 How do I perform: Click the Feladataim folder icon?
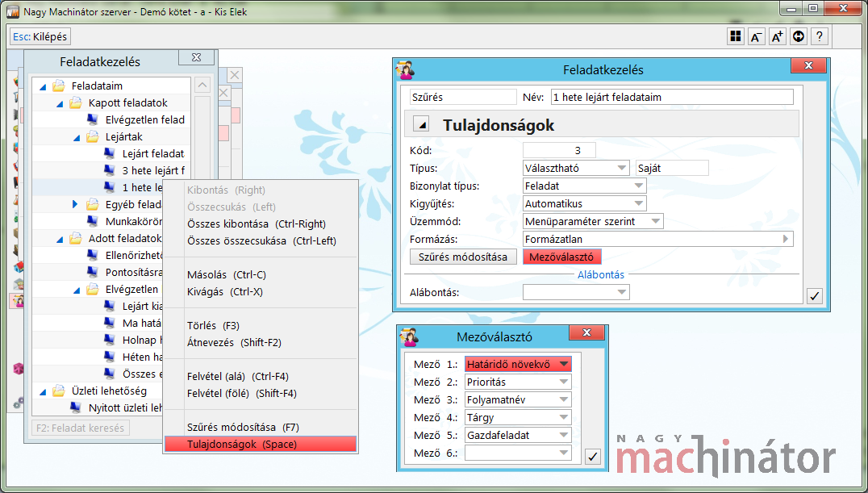point(59,86)
